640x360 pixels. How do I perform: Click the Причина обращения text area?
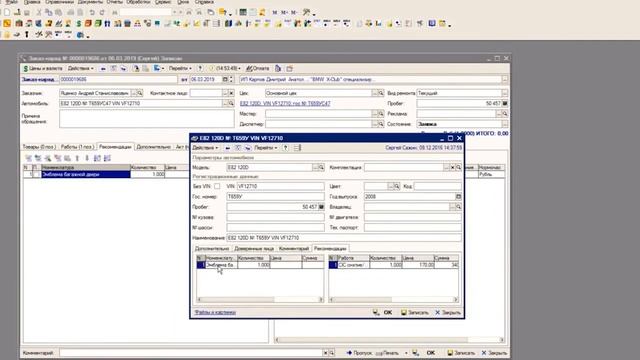(147, 119)
